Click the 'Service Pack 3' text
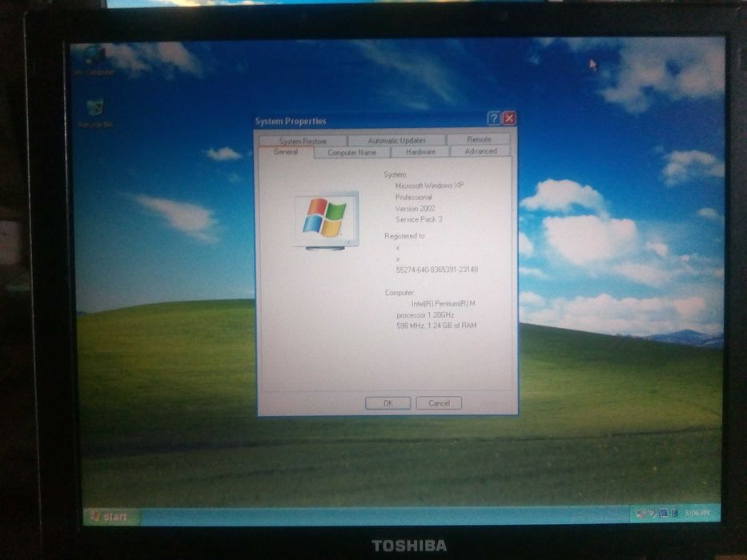This screenshot has height=560, width=747. click(x=419, y=219)
